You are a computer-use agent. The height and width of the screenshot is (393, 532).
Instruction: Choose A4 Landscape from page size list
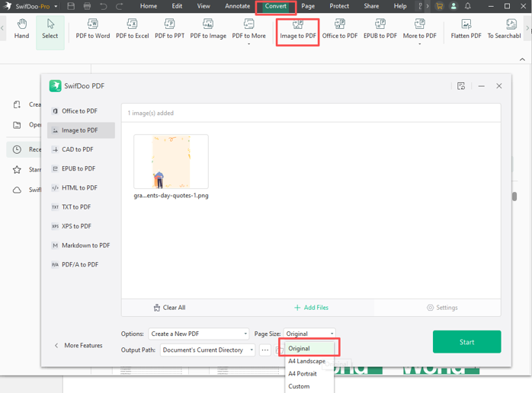306,361
